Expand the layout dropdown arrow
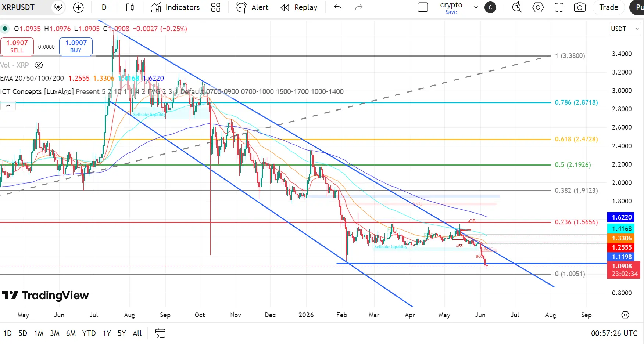This screenshot has width=644, height=344. (x=476, y=7)
